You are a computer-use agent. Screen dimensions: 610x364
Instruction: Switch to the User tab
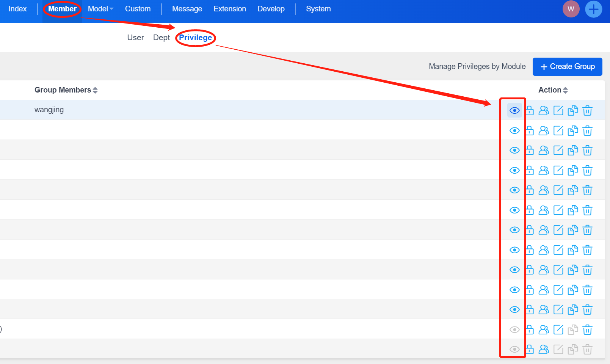[135, 38]
